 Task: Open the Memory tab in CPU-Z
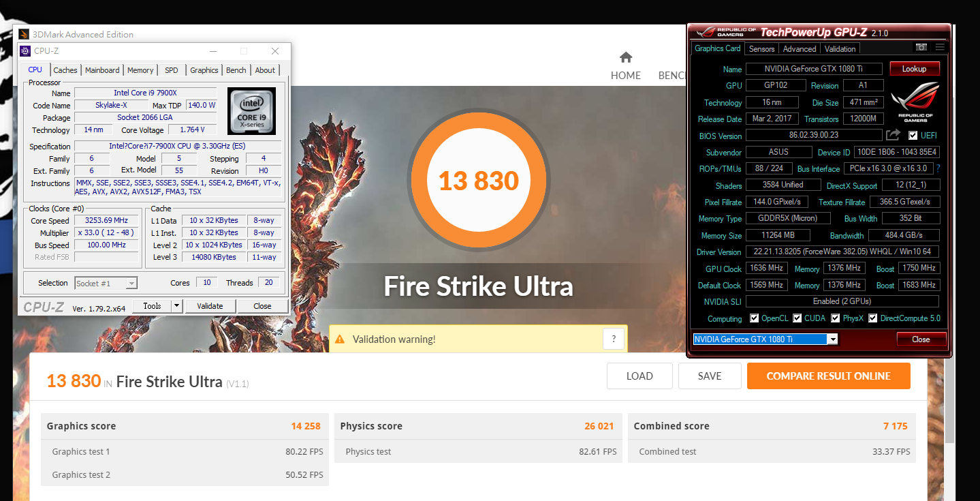(140, 70)
